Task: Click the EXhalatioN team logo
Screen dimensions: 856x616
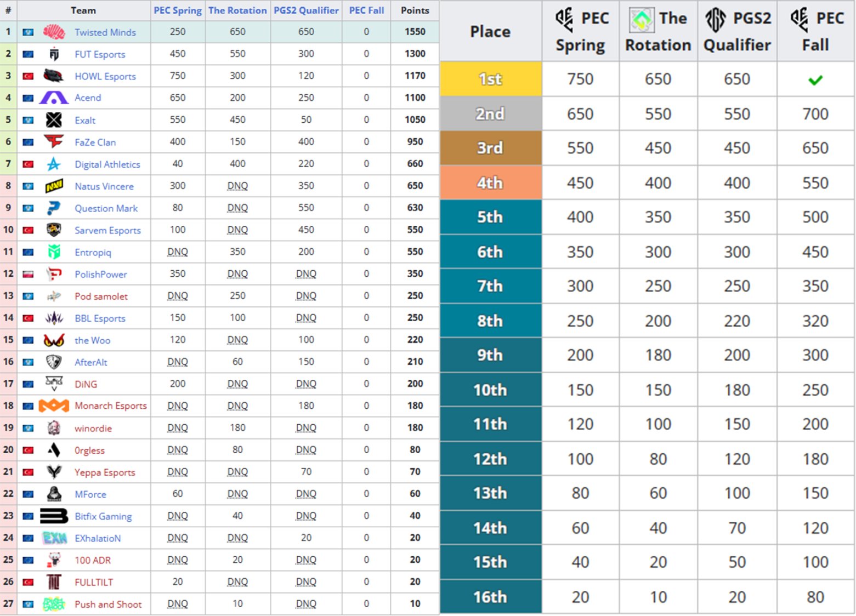Action: pyautogui.click(x=54, y=538)
